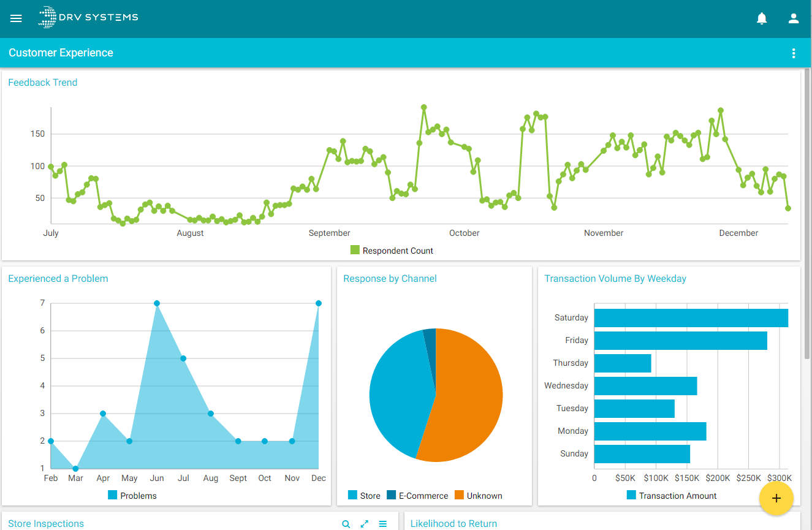
Task: Click the Jun data point at 7 problems
Action: pyautogui.click(x=157, y=303)
